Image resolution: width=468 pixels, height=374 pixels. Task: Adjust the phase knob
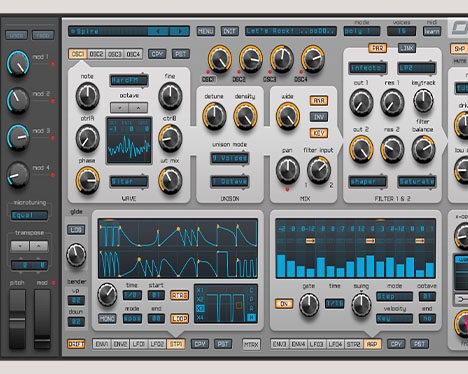pos(88,180)
